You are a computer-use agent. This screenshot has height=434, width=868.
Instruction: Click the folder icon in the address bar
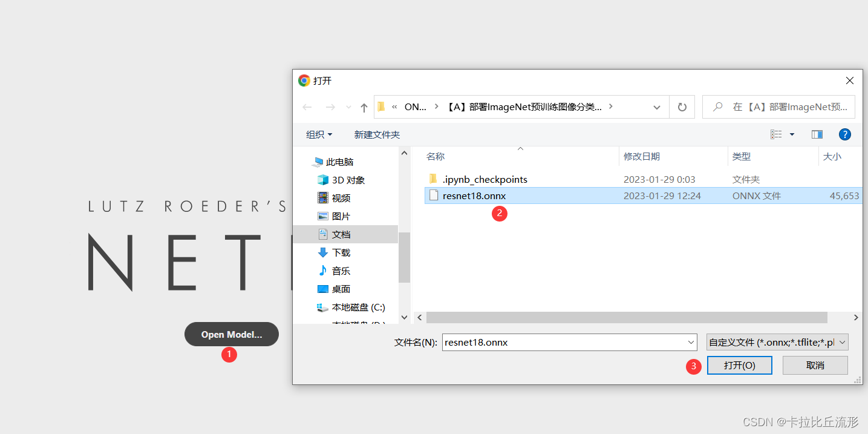(381, 107)
